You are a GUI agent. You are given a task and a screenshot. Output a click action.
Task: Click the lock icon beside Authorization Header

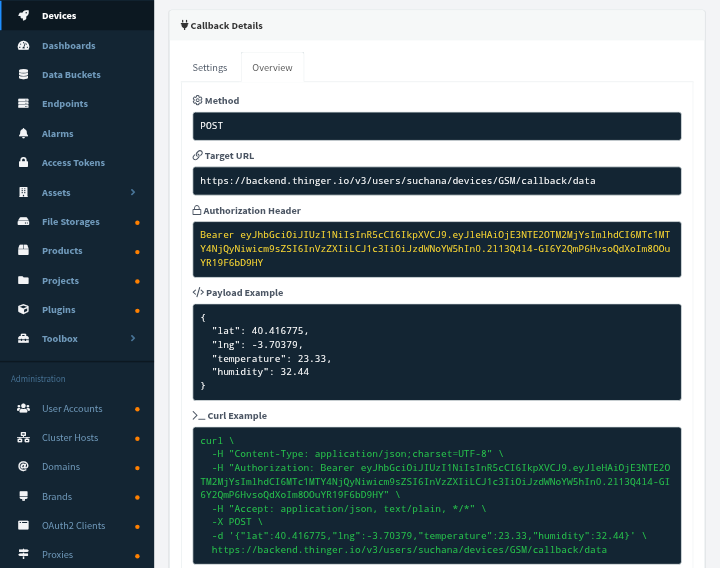pyautogui.click(x=197, y=210)
